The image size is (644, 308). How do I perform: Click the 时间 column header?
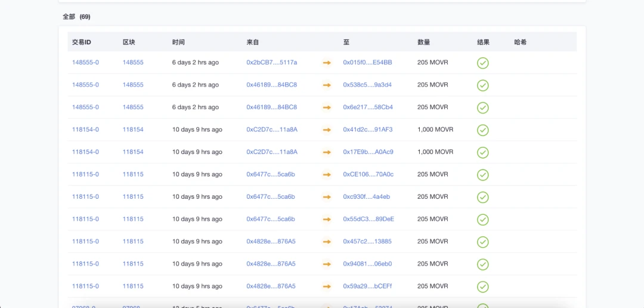[x=178, y=42]
